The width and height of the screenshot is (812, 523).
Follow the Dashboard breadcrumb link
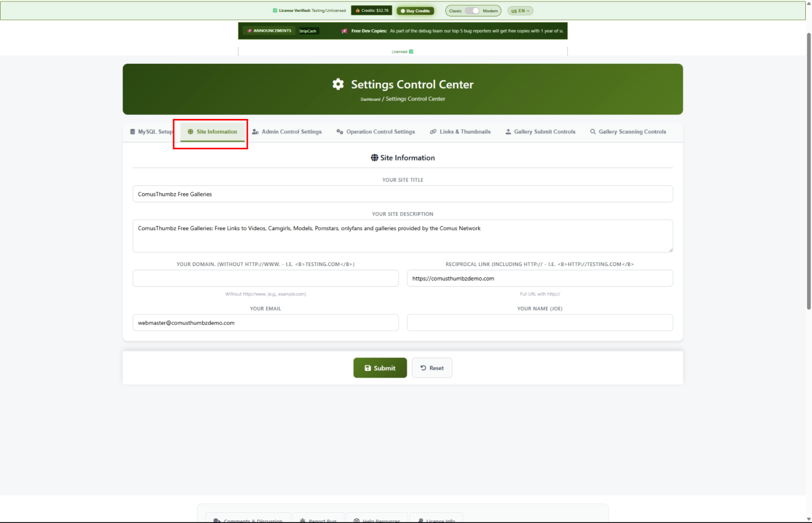click(x=370, y=99)
